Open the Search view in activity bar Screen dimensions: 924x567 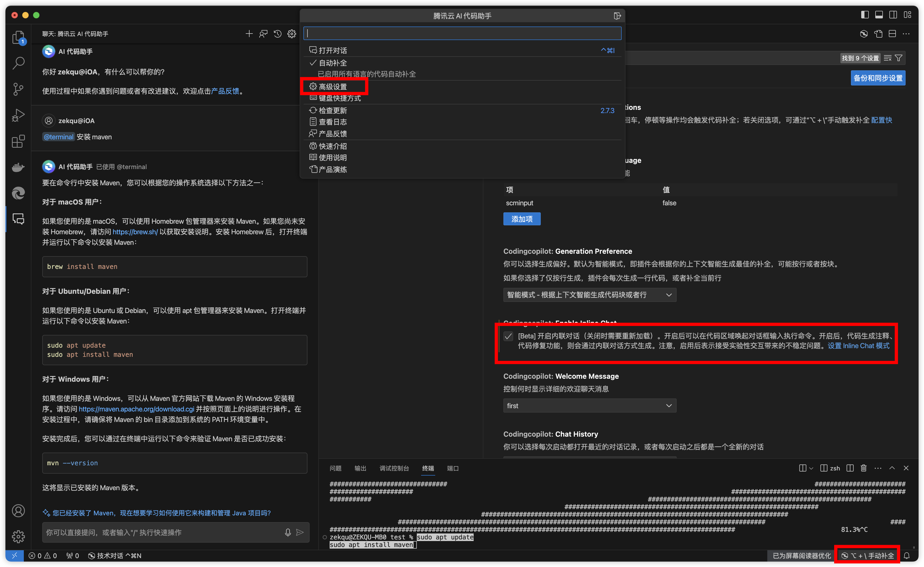[18, 63]
